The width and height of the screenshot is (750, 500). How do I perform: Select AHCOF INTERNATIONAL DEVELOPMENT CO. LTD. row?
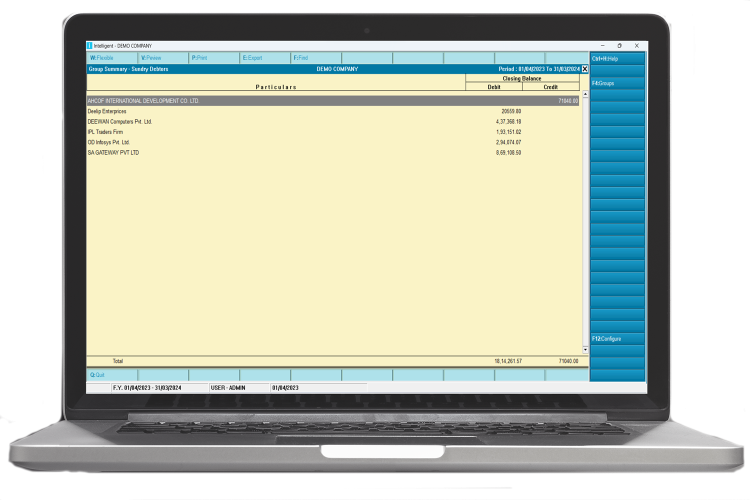333,101
